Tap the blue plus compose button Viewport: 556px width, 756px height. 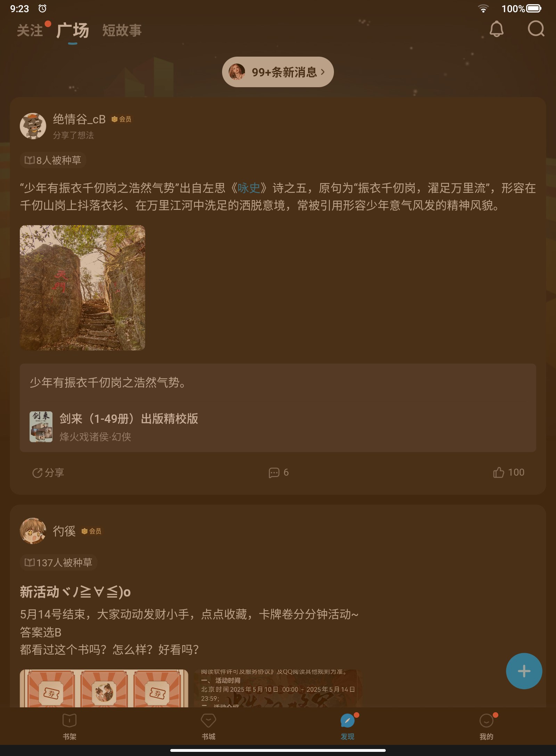coord(524,671)
